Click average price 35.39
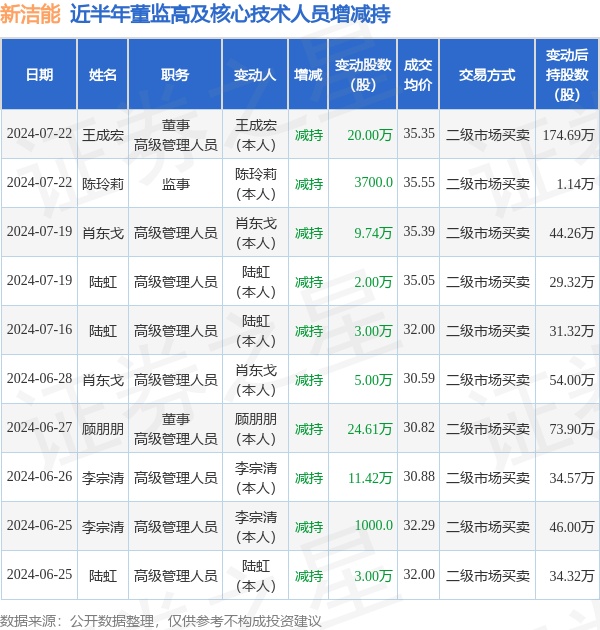The width and height of the screenshot is (600, 630). (419, 232)
